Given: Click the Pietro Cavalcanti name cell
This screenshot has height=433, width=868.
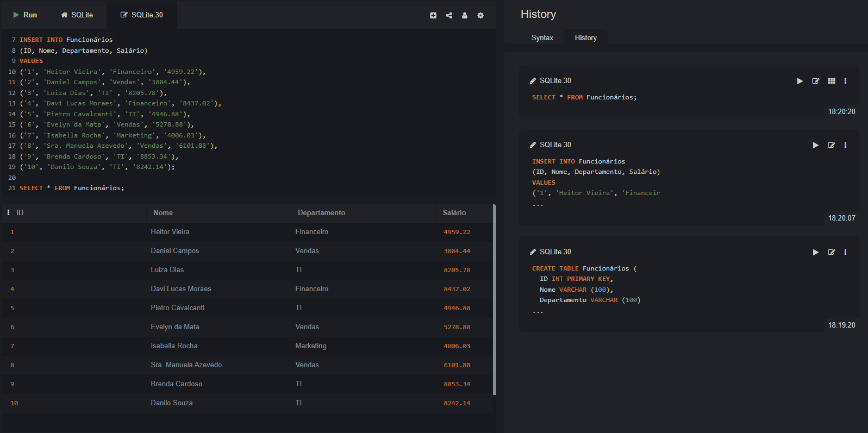Looking at the screenshot, I should coord(178,308).
